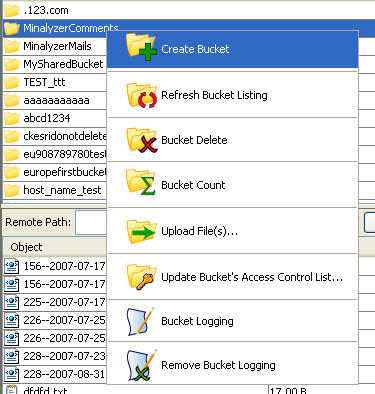Click folder icon of .123.com bucket

pyautogui.click(x=12, y=10)
